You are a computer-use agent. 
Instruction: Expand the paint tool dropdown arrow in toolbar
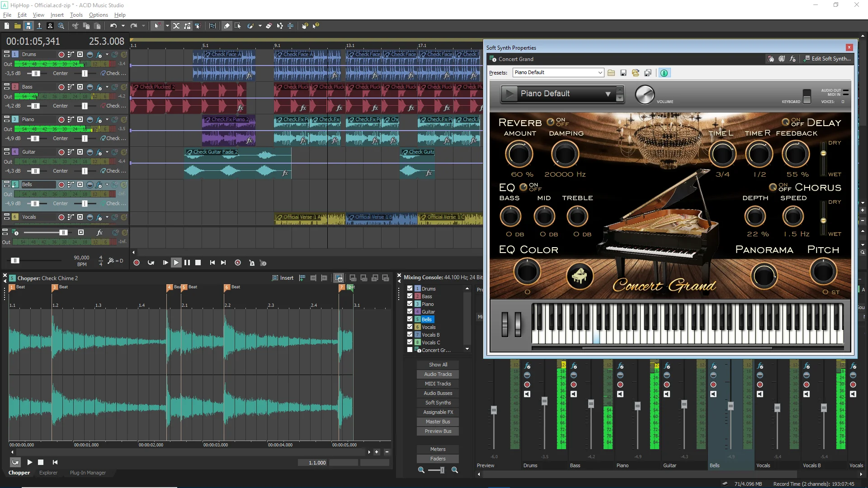click(x=260, y=26)
